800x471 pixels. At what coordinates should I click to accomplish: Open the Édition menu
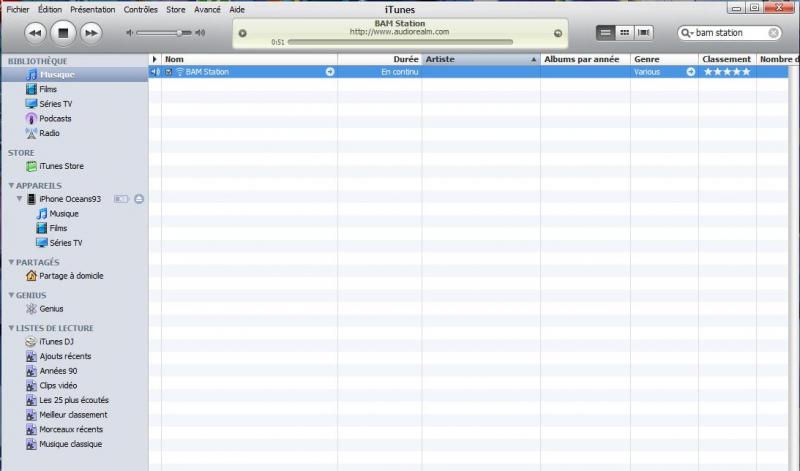pyautogui.click(x=49, y=9)
